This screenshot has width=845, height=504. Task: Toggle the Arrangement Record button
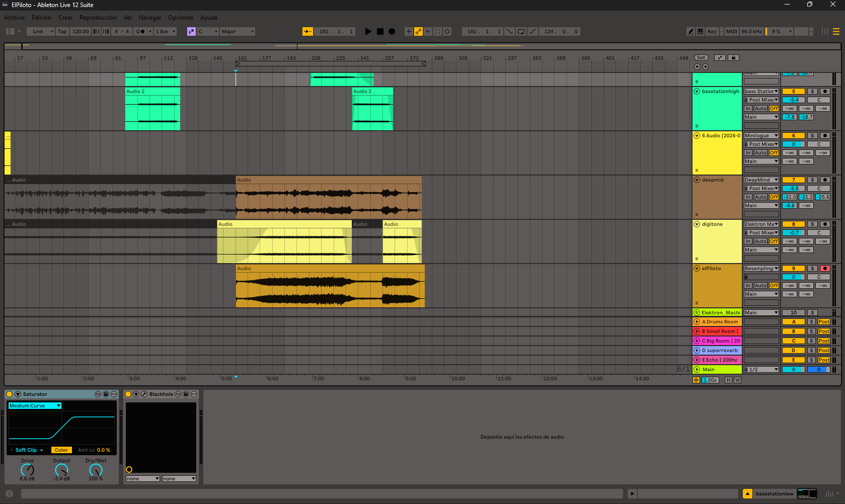392,31
